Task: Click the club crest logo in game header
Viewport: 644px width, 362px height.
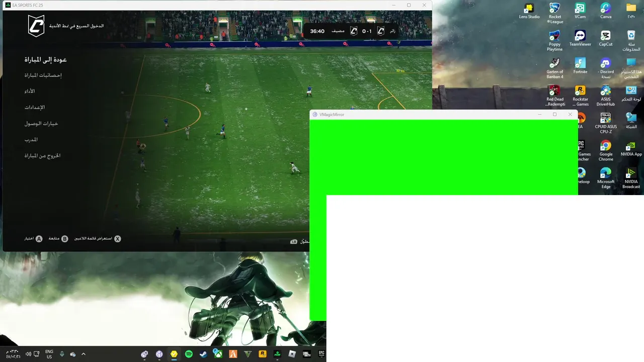Action: pyautogui.click(x=36, y=26)
